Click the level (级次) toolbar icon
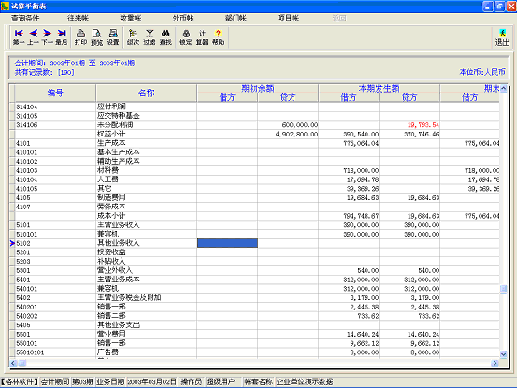The image size is (517, 388). click(x=133, y=37)
